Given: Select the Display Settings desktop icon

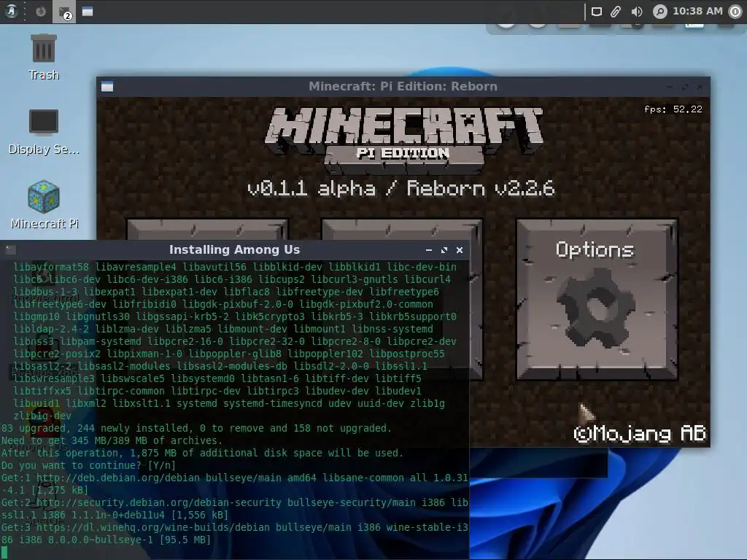Looking at the screenshot, I should [44, 131].
